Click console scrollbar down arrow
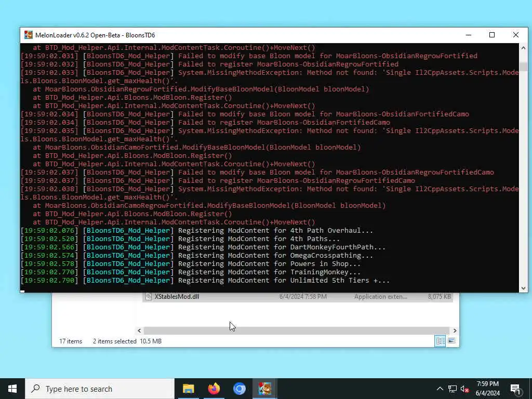 [x=523, y=288]
